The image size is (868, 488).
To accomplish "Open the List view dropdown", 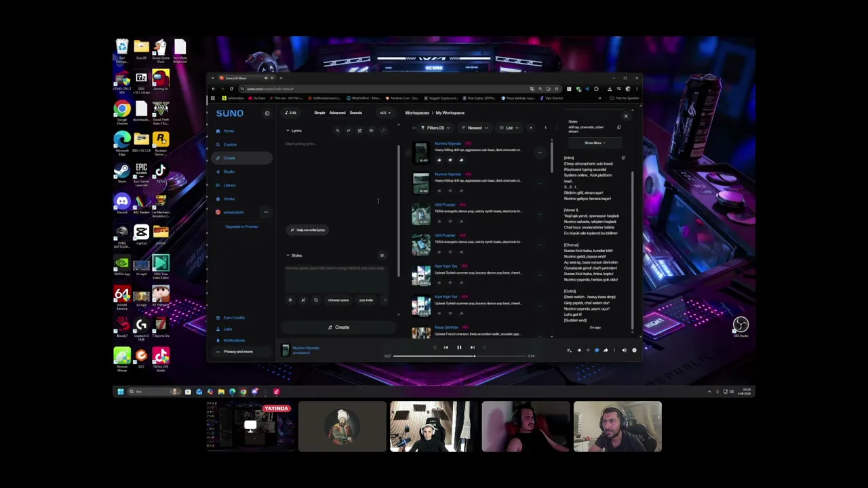I will pos(509,128).
